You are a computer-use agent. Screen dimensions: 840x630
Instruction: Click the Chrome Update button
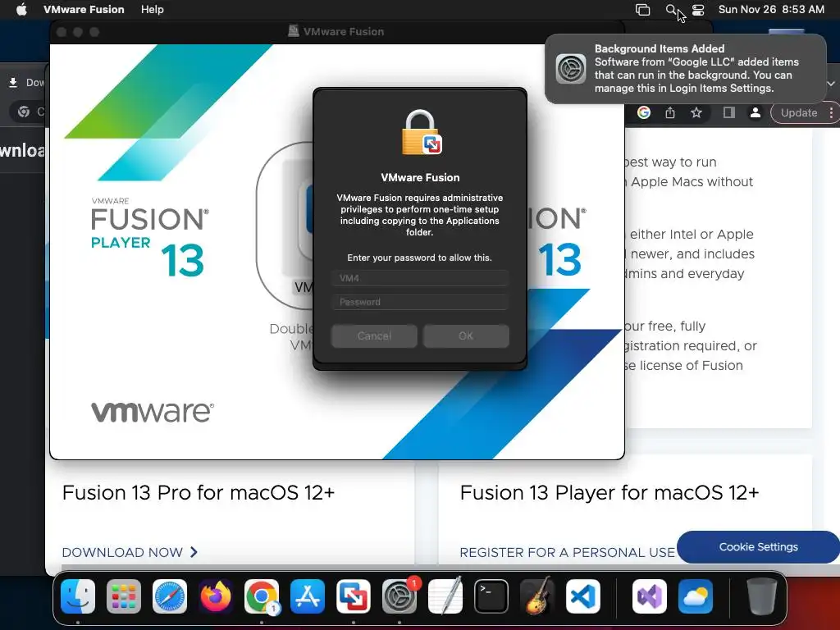click(x=799, y=112)
